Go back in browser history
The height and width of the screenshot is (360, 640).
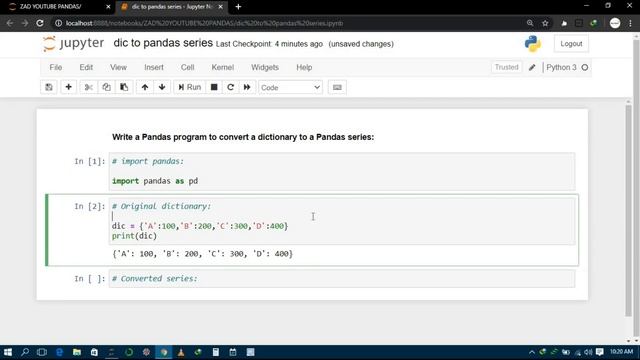[x=10, y=23]
